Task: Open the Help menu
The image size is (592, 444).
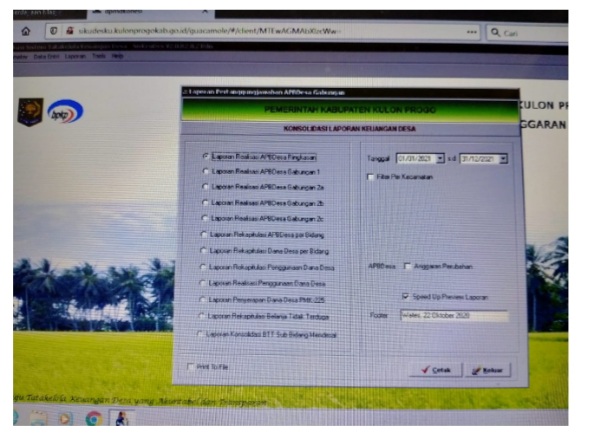Action: [x=117, y=56]
